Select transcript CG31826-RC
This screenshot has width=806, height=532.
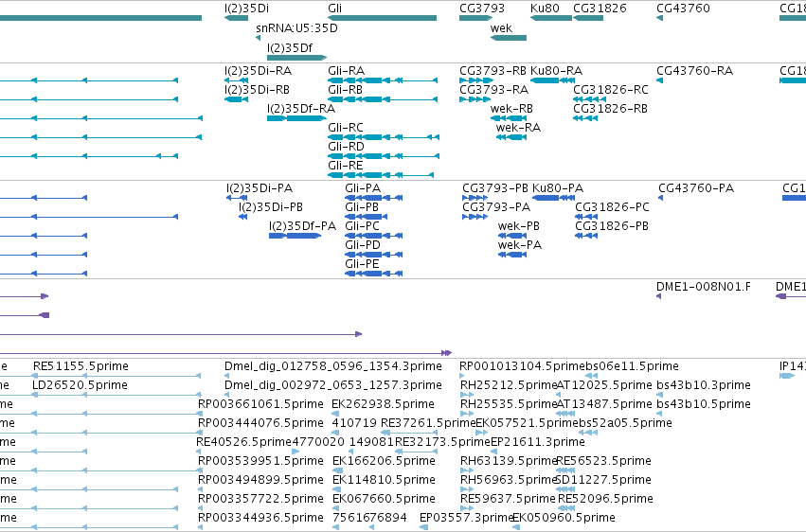pos(590,99)
